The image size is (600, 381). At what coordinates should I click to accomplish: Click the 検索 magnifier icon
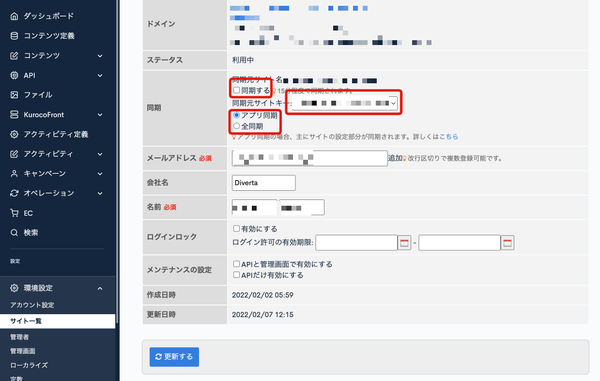[14, 233]
